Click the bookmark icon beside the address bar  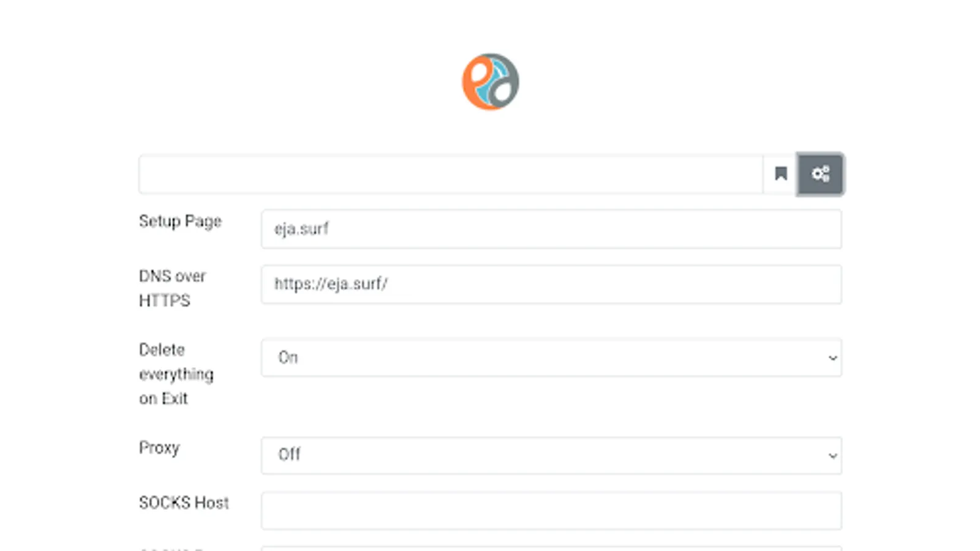coord(780,174)
